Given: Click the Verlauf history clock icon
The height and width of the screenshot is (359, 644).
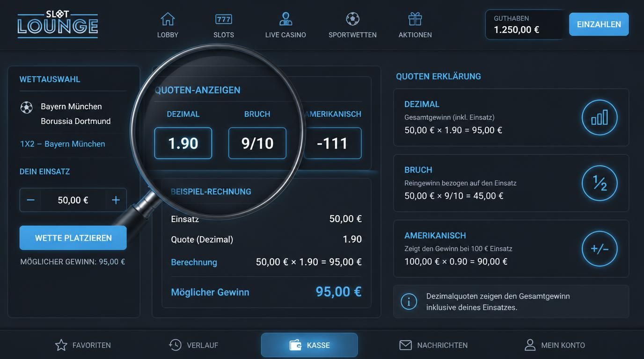Looking at the screenshot, I should pos(175,345).
